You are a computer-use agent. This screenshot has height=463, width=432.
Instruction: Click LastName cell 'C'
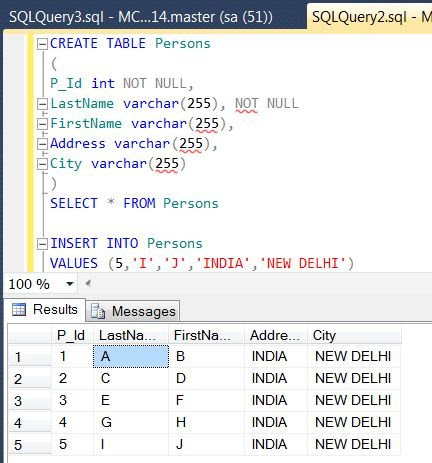(x=131, y=378)
